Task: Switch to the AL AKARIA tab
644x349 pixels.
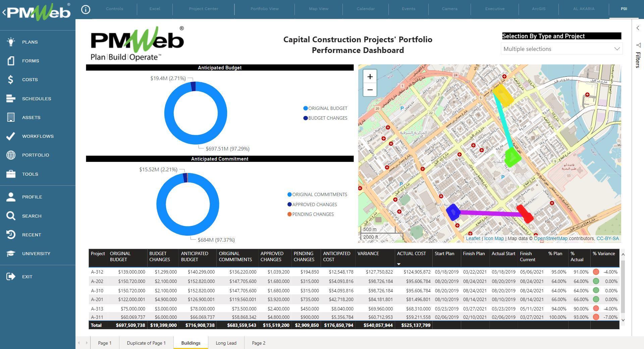Action: [x=584, y=9]
